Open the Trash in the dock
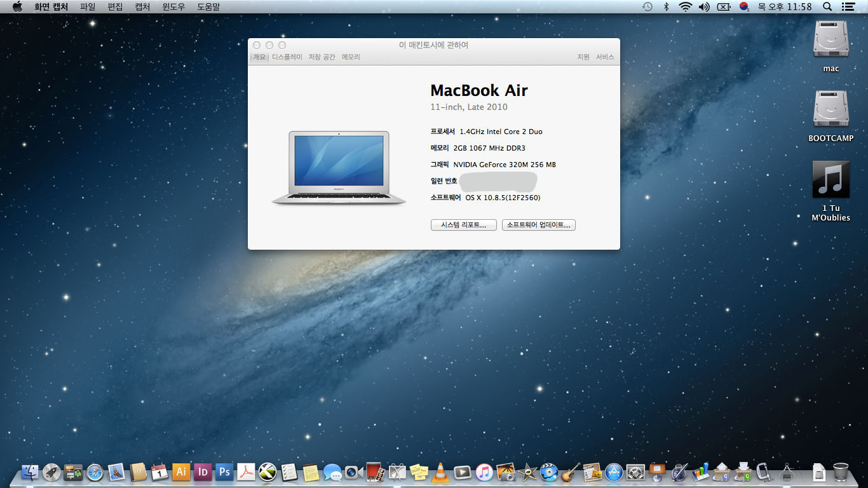The image size is (868, 488). point(841,471)
